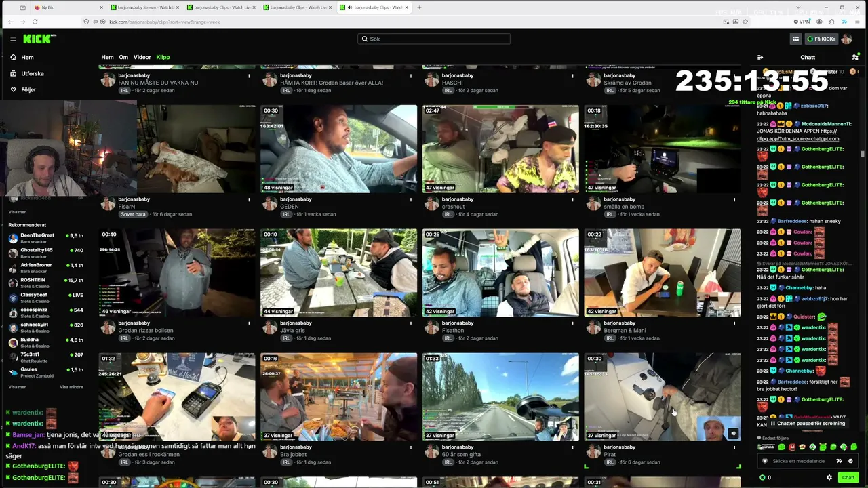
Task: Unmute the Pirat clip preview speaker icon
Action: point(733,433)
